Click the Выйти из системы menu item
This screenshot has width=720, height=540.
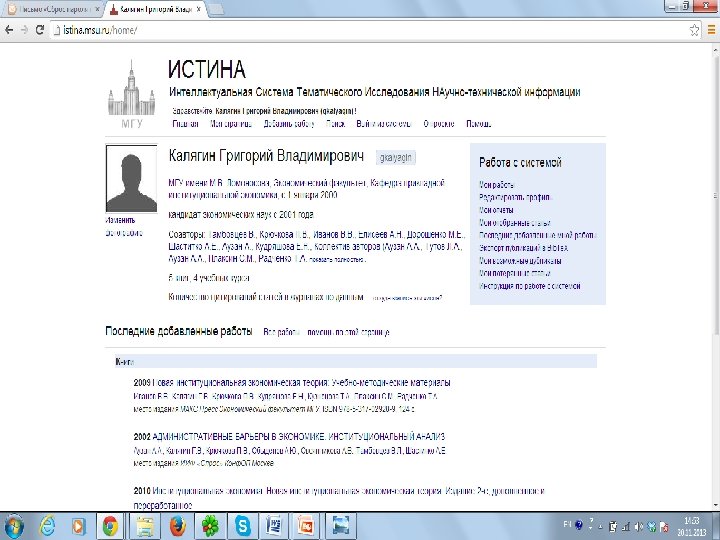tap(383, 124)
